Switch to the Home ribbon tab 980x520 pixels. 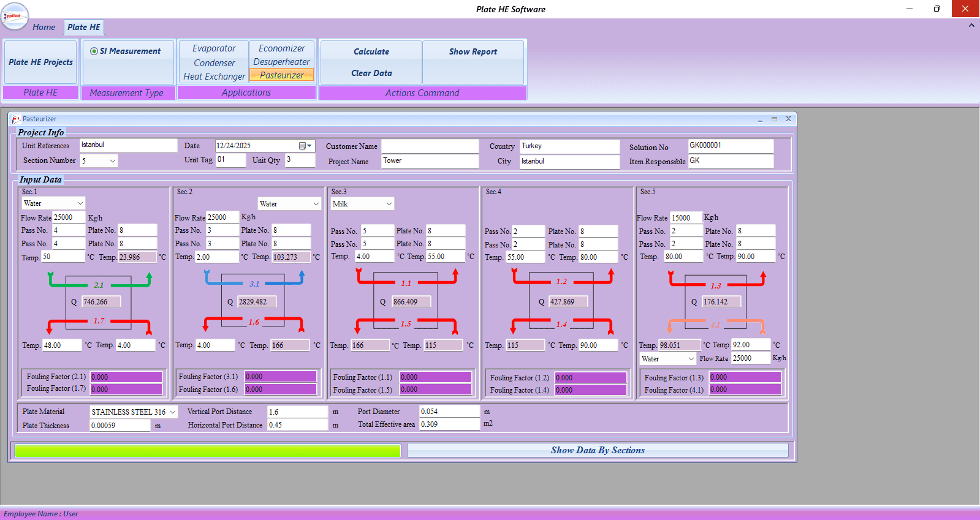click(x=44, y=27)
